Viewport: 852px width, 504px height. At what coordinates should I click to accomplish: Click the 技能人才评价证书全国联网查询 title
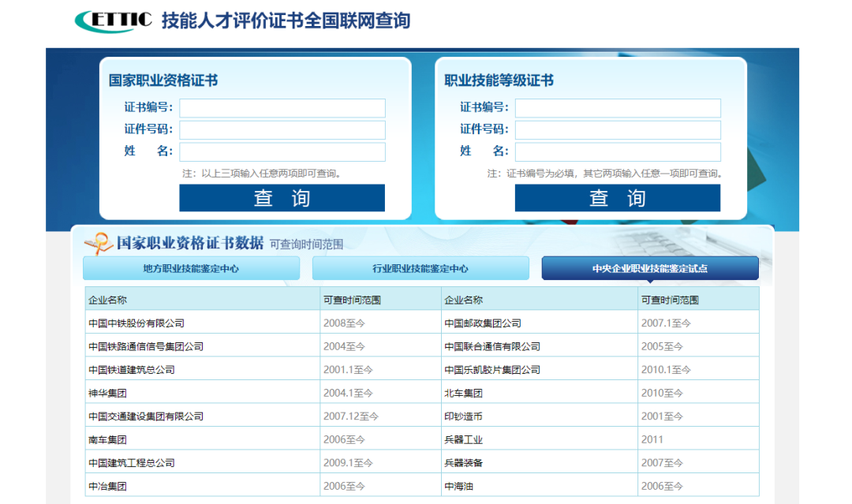286,21
